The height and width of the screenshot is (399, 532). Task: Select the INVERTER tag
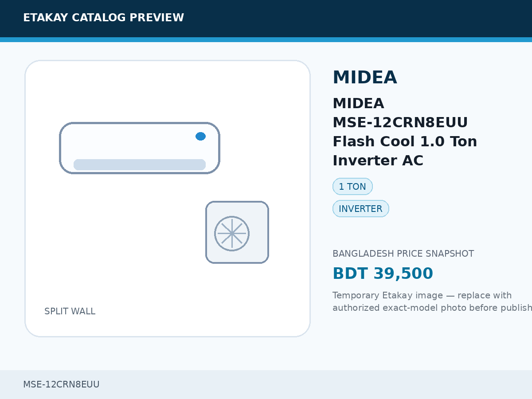[360, 209]
